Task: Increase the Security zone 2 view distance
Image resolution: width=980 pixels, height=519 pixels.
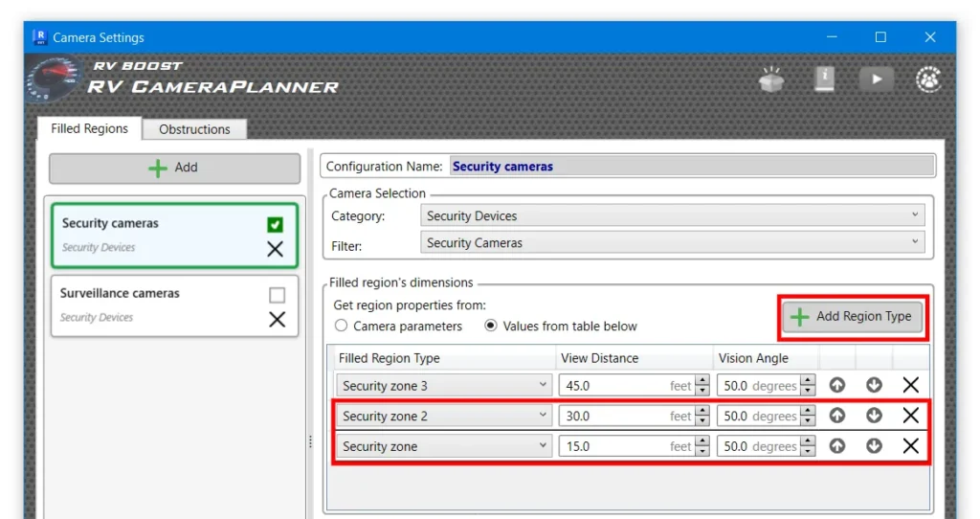Action: [x=702, y=411]
